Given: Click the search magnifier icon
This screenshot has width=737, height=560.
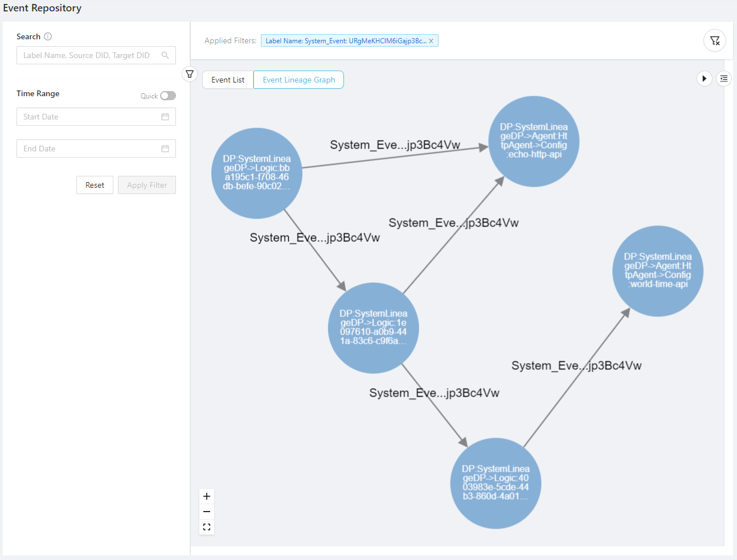Looking at the screenshot, I should (165, 55).
